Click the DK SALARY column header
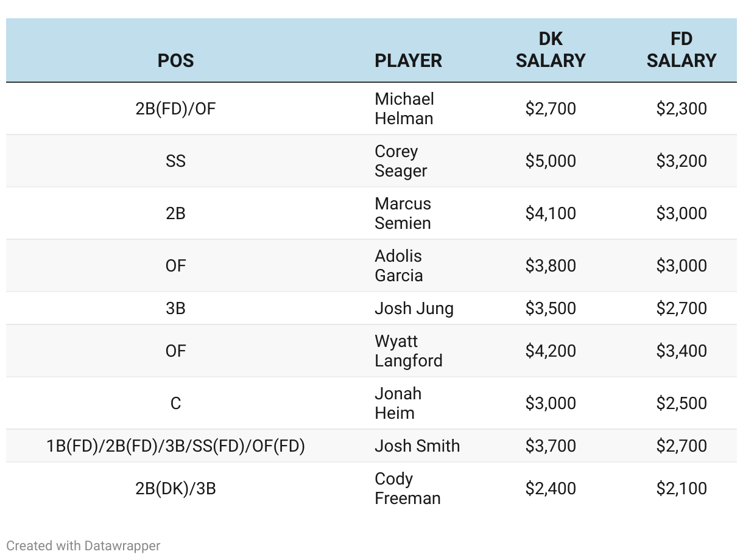The image size is (743, 560). click(550, 50)
